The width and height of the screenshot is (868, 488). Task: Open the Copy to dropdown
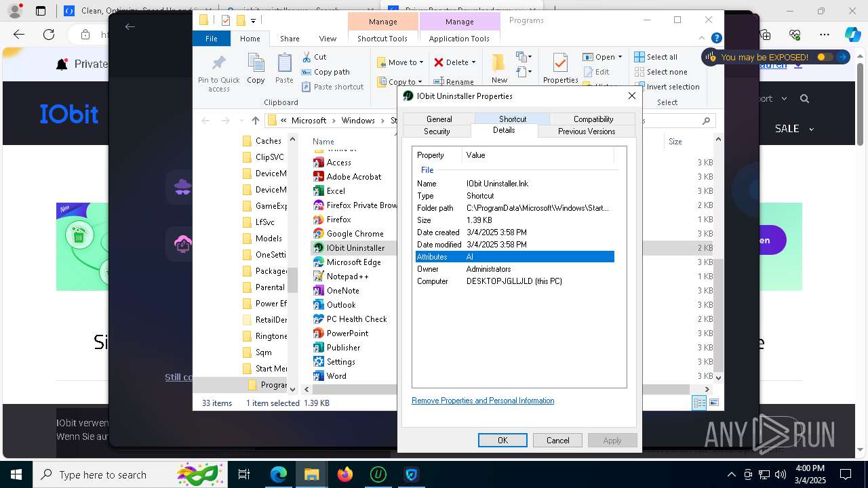pos(400,82)
